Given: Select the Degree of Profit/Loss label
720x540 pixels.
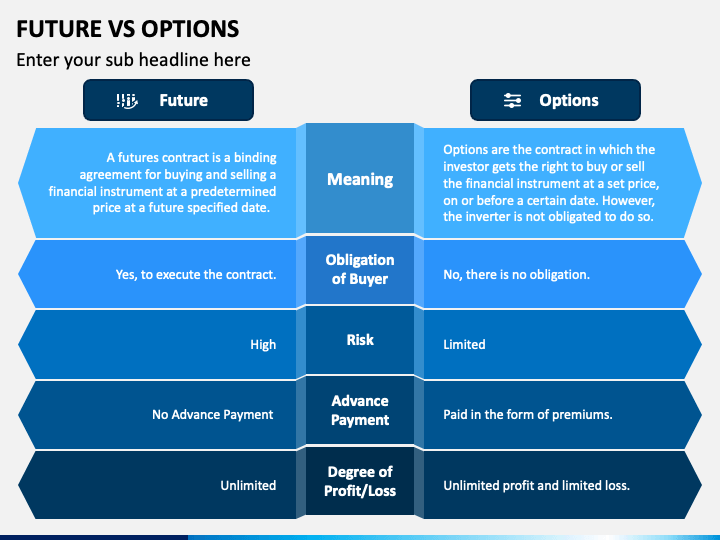Looking at the screenshot, I should pos(360,481).
